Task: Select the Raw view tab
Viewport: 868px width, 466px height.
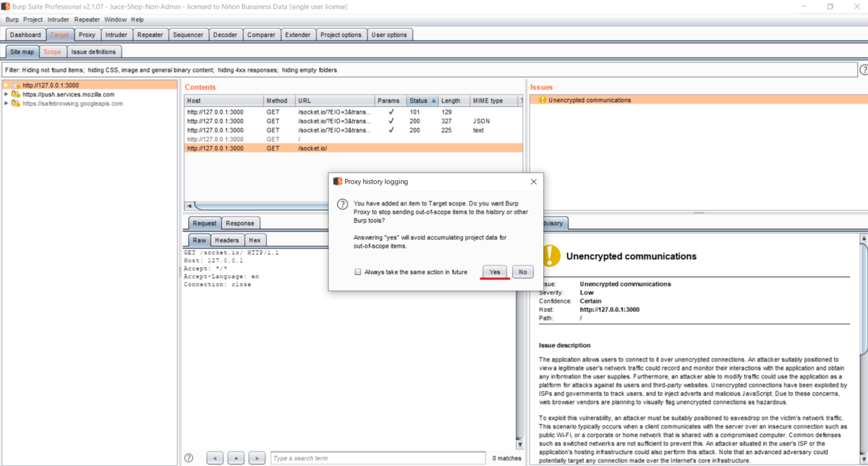Action: [199, 240]
